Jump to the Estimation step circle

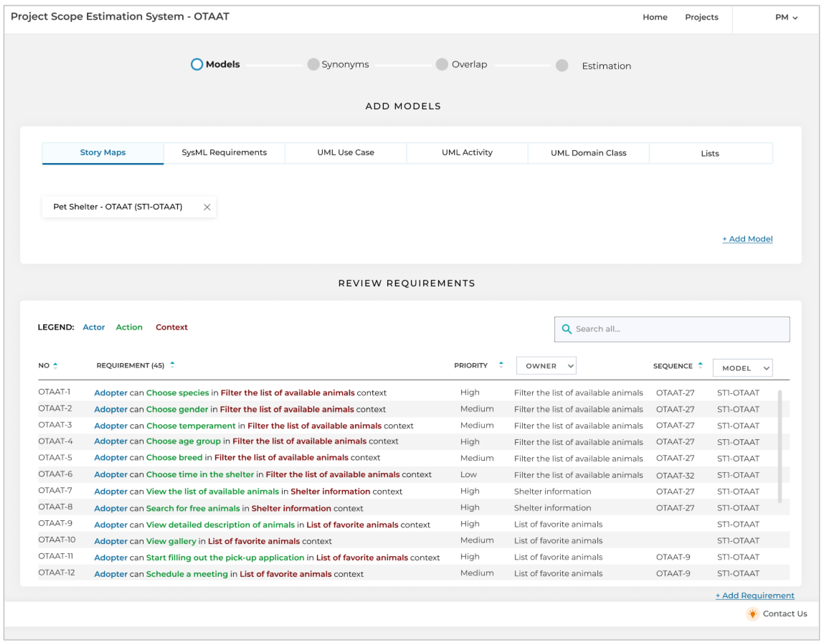click(x=562, y=65)
